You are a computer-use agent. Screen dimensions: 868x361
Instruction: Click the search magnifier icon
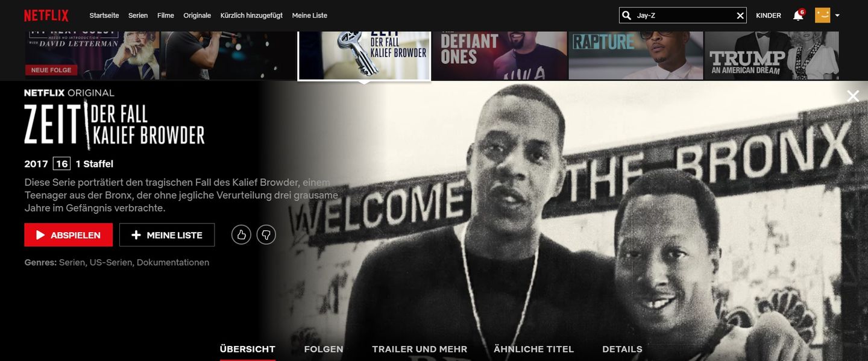[627, 16]
